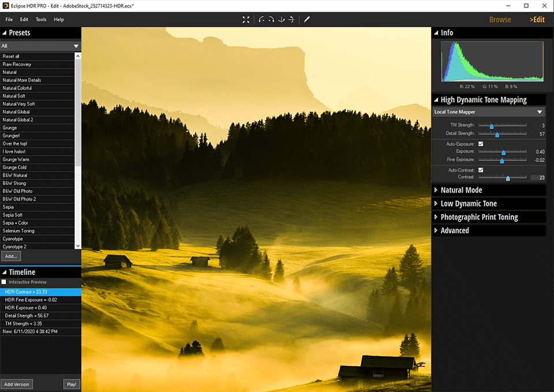This screenshot has height=392, width=554.
Task: Disable the Auto-Exposure checkbox
Action: pyautogui.click(x=481, y=144)
